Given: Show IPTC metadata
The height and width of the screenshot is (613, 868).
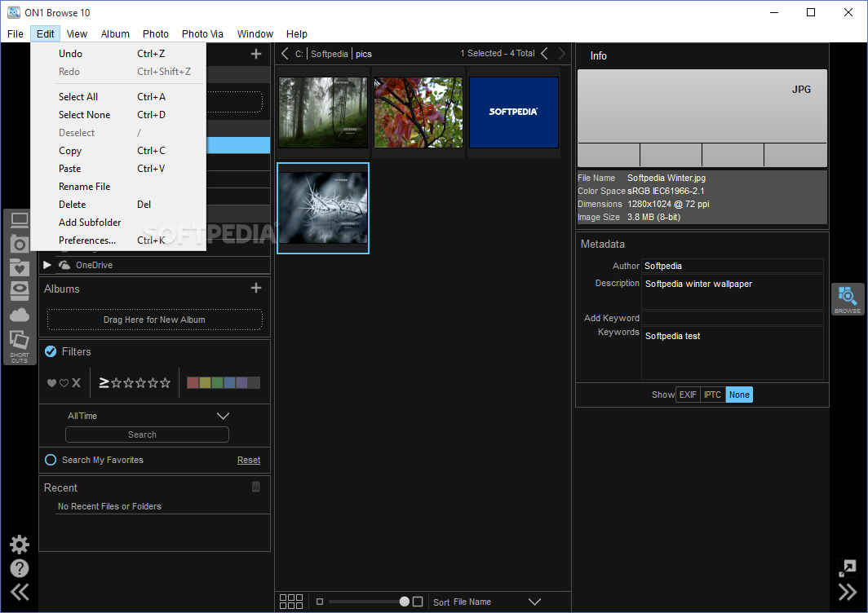Looking at the screenshot, I should coord(712,395).
